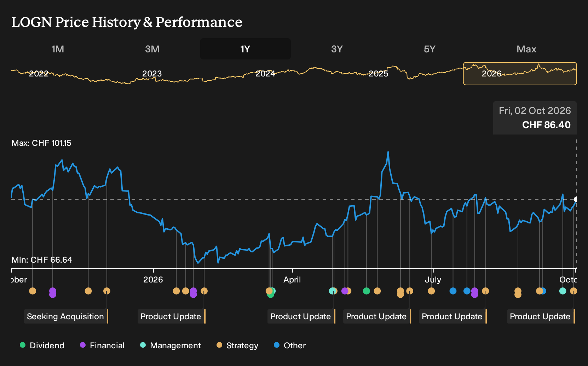The height and width of the screenshot is (366, 588).
Task: Click the Min: CHF 66.64 label
Action: [x=42, y=260]
